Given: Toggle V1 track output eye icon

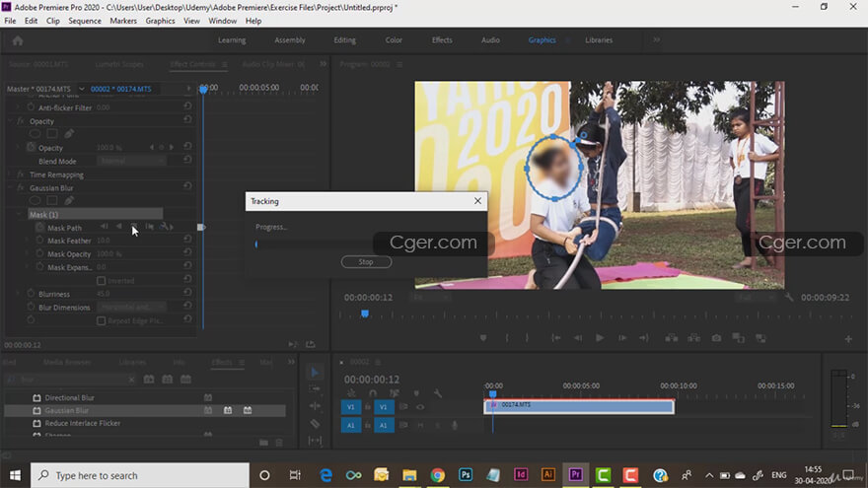Looking at the screenshot, I should [420, 407].
